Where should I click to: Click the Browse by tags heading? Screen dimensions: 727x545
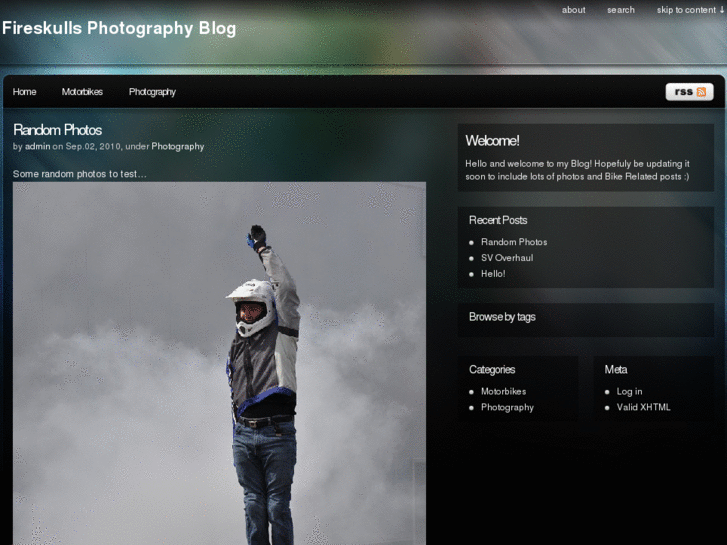502,317
